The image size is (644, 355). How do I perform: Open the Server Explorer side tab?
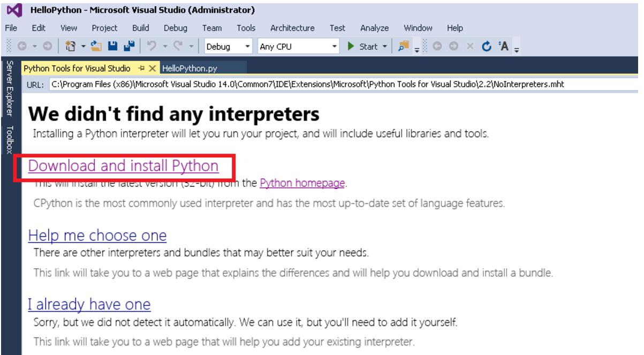point(9,88)
